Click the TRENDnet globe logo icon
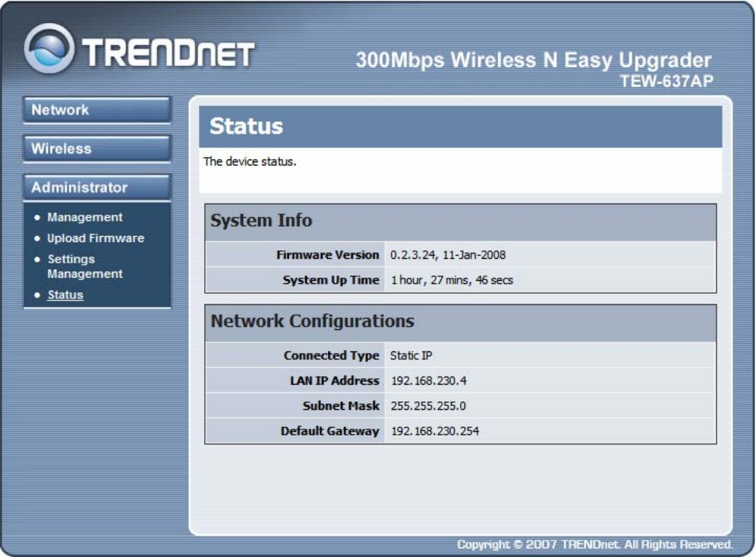 49,48
